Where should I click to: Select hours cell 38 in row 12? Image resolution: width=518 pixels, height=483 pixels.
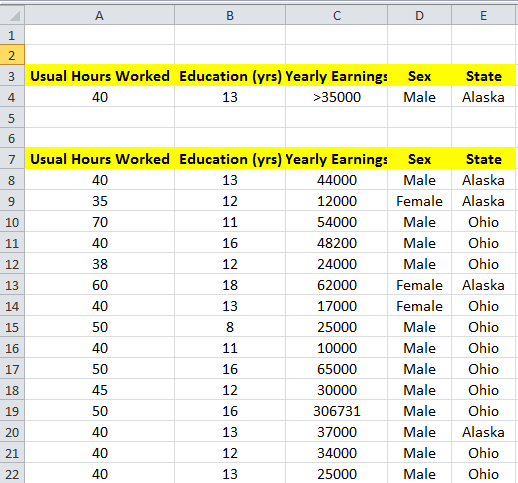[99, 264]
